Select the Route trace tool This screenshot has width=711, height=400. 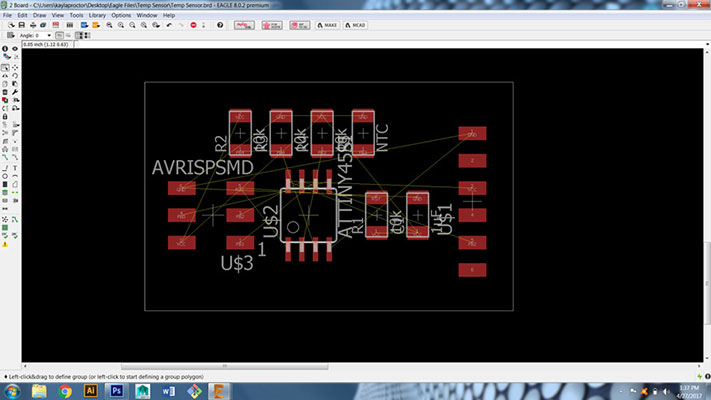coord(5,157)
